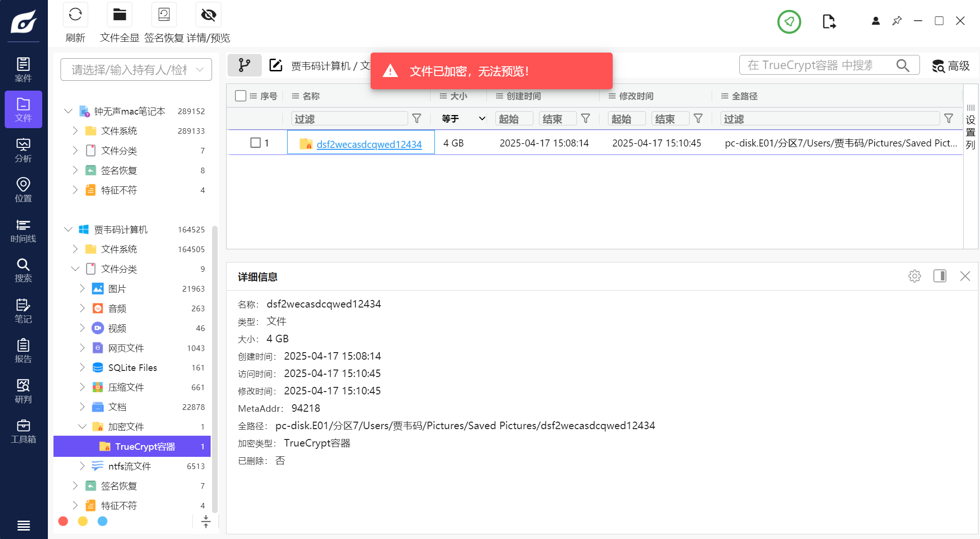Collapse the 加密文件 tree node
This screenshot has width=980, height=539.
click(x=82, y=426)
